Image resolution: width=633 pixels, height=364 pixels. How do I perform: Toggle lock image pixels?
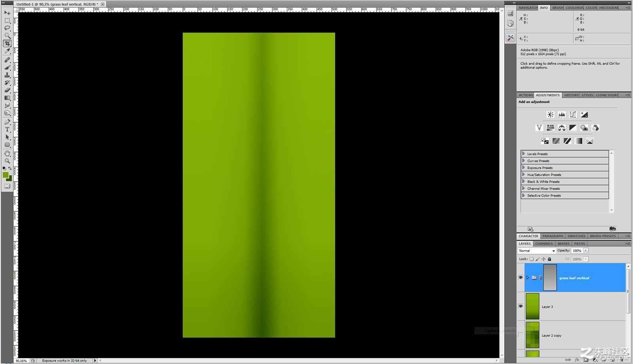pyautogui.click(x=537, y=259)
